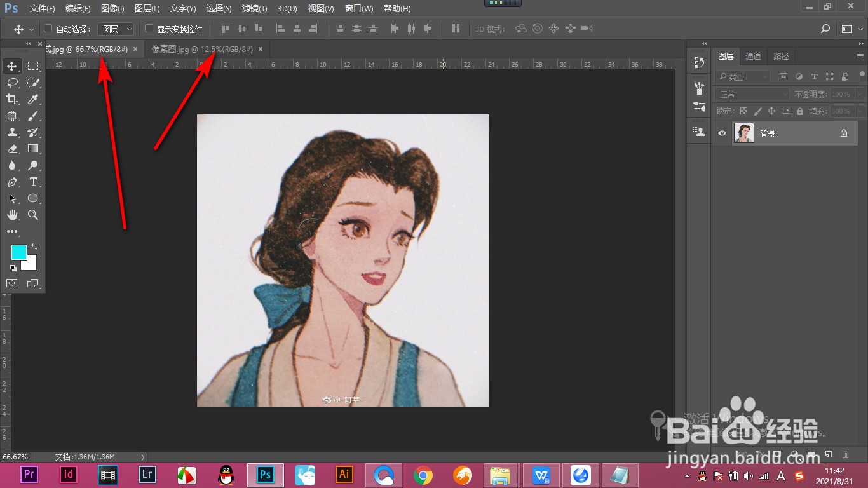Viewport: 868px width, 488px height.
Task: Open the Edit Toolbar three-dots button
Action: coord(12,231)
